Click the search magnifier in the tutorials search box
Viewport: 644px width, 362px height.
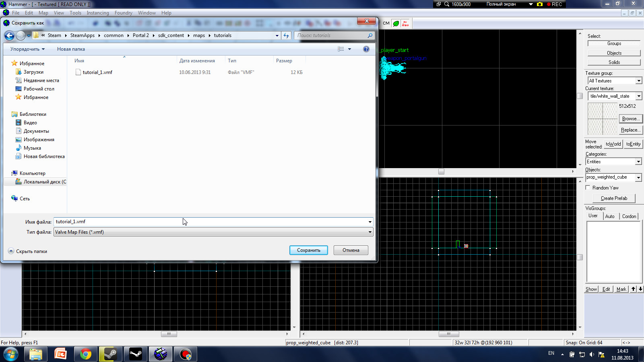[x=370, y=35]
